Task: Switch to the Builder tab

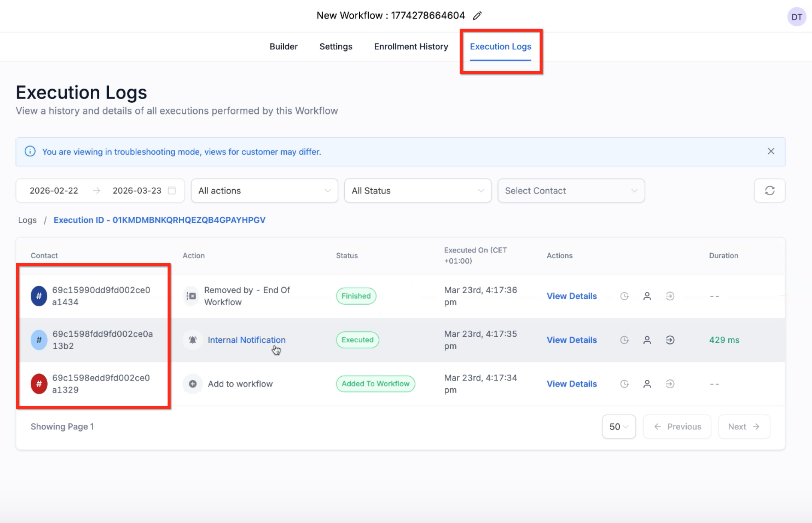Action: pos(283,47)
